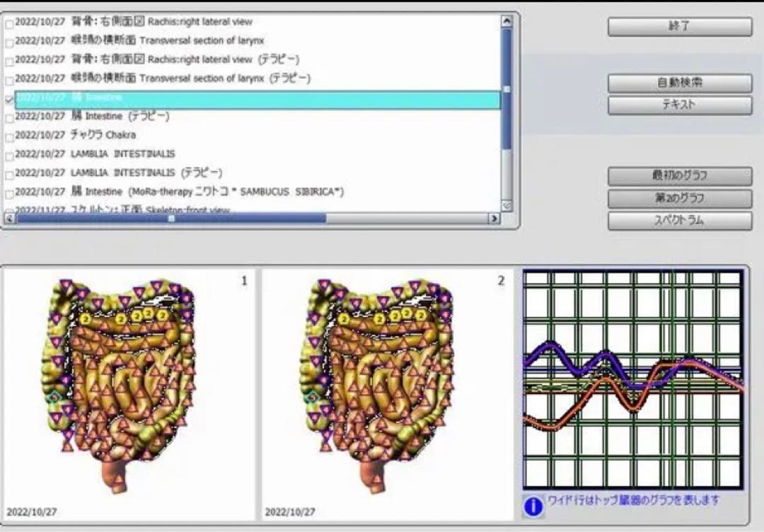
Task: Show the 最初のグラフ first graph
Action: coord(679,176)
